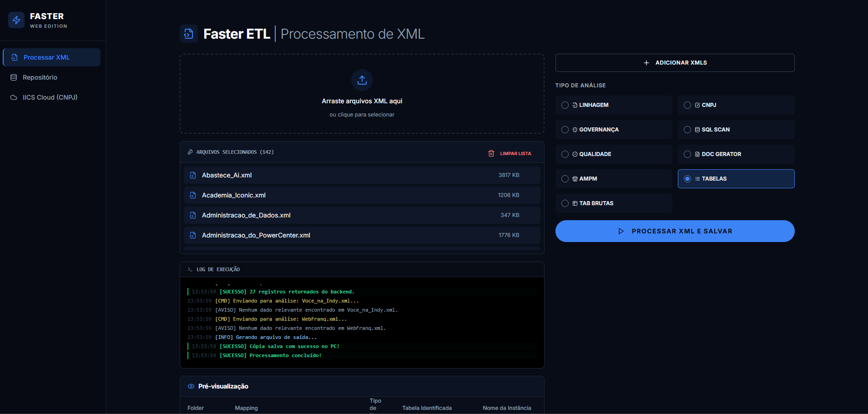Image resolution: width=868 pixels, height=414 pixels.
Task: Click the Linhagem option's file icon
Action: 575,105
